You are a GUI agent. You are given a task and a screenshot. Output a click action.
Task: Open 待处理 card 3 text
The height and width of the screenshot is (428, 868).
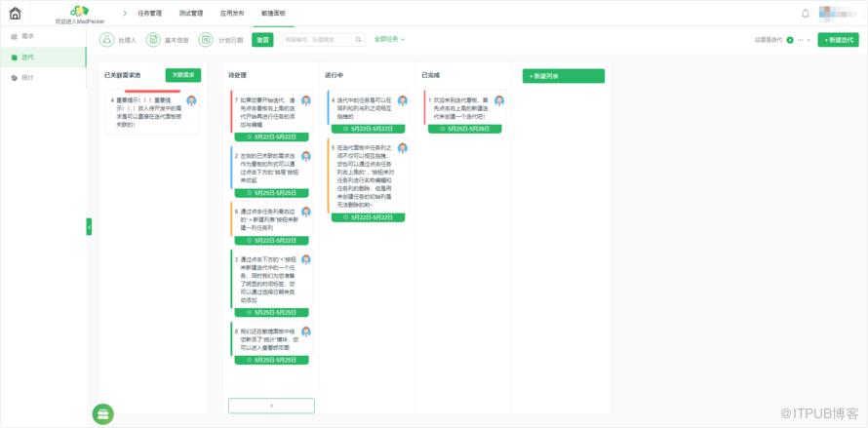pyautogui.click(x=268, y=280)
